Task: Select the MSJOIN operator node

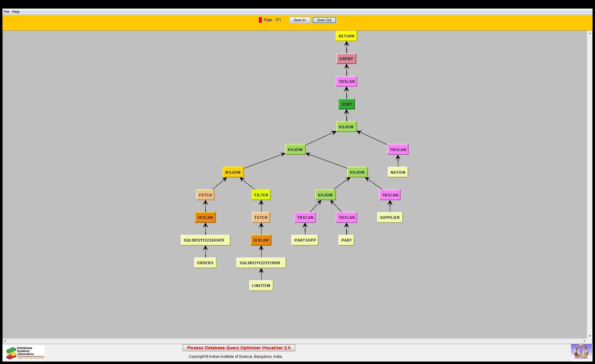Action: (x=233, y=172)
